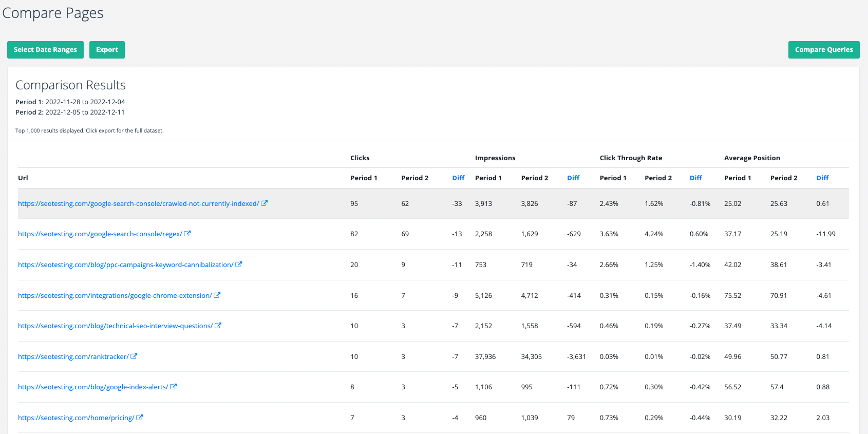This screenshot has width=868, height=434.
Task: Sort by Impressions Diff column header
Action: [x=573, y=178]
